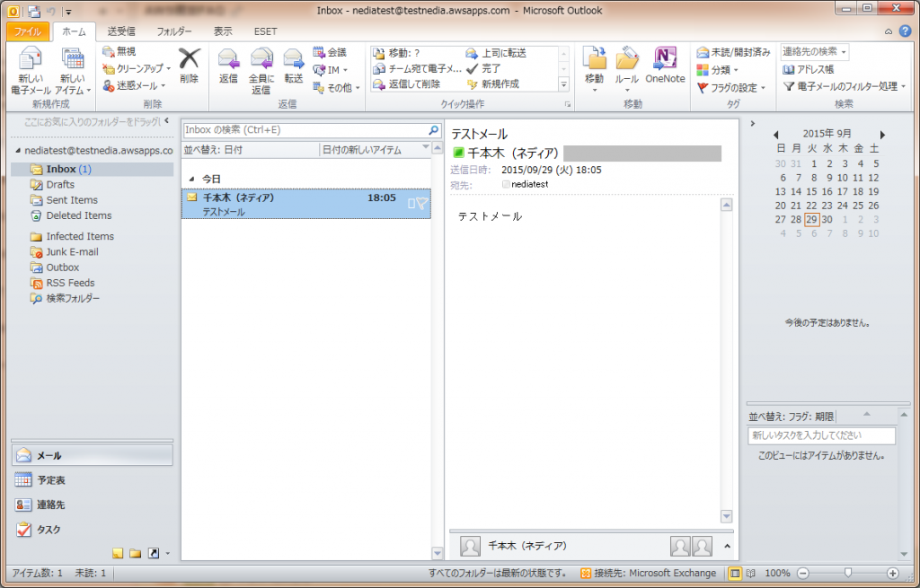Click 全員に返信 icon
Image resolution: width=920 pixels, height=588 pixels.
tap(261, 60)
